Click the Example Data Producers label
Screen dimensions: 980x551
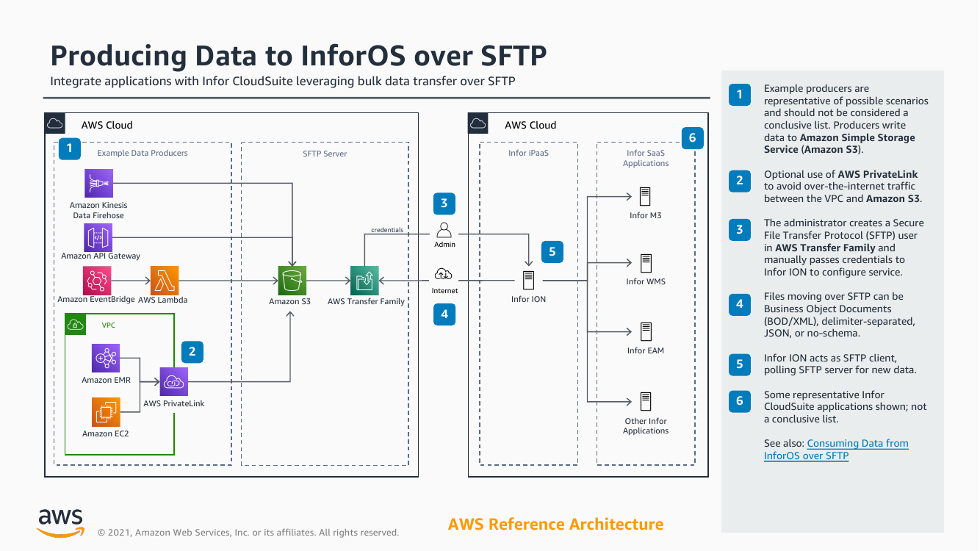(x=143, y=153)
